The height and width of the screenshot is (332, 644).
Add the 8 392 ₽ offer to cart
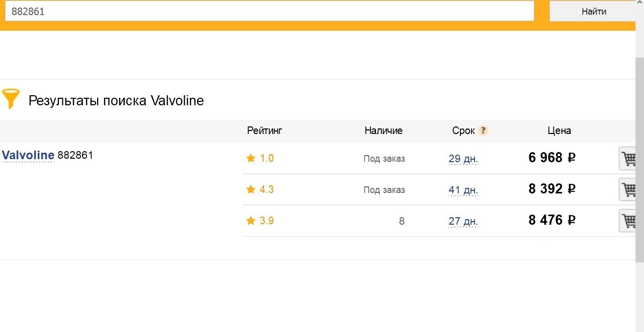point(627,190)
